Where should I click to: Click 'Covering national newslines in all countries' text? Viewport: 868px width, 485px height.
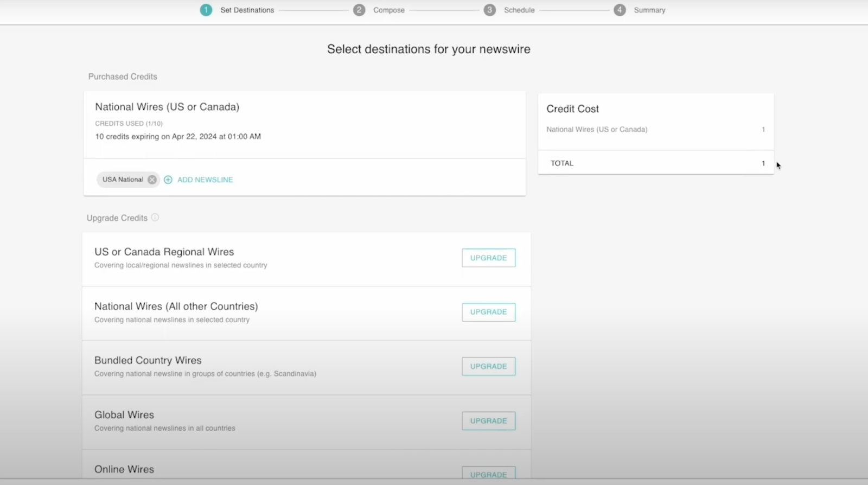click(x=165, y=428)
